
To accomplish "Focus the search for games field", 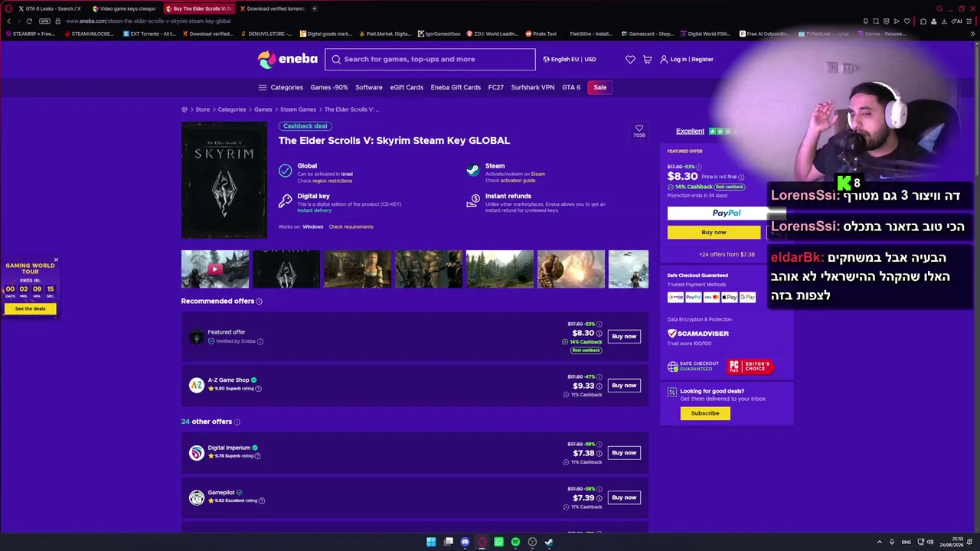I will 430,59.
